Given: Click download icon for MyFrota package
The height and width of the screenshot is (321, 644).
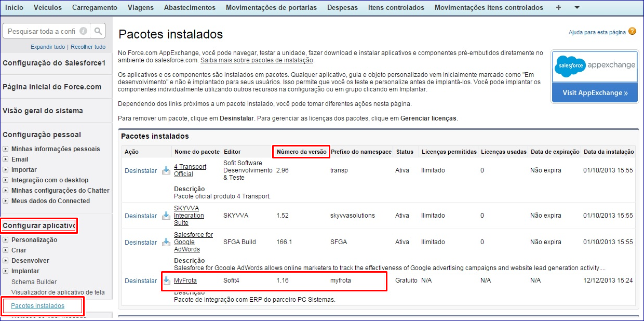Looking at the screenshot, I should (166, 280).
